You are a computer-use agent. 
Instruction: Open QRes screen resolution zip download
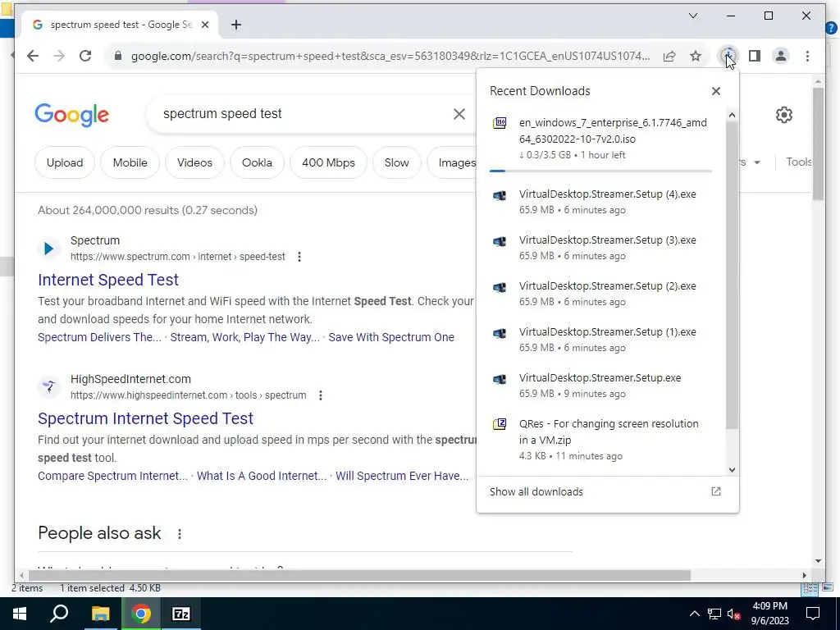pos(601,440)
